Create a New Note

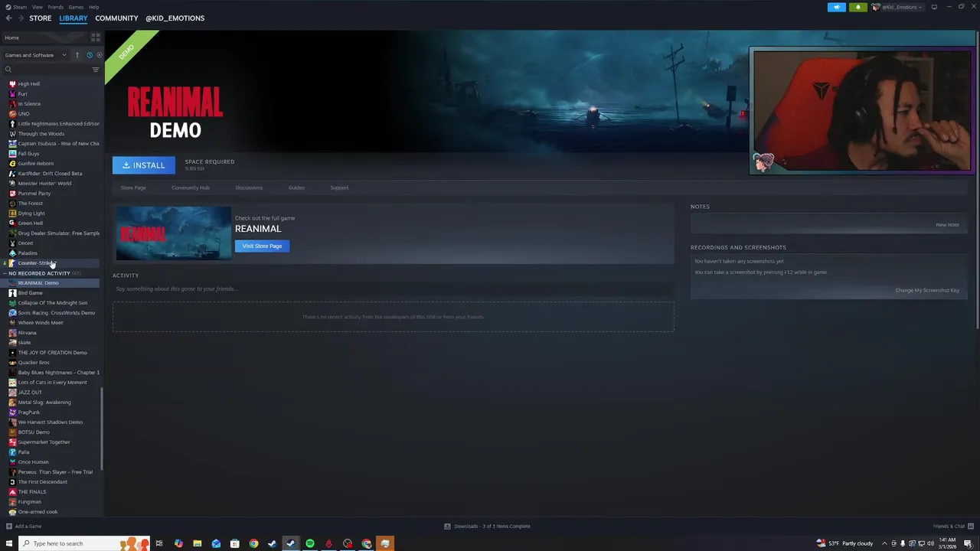coord(947,225)
